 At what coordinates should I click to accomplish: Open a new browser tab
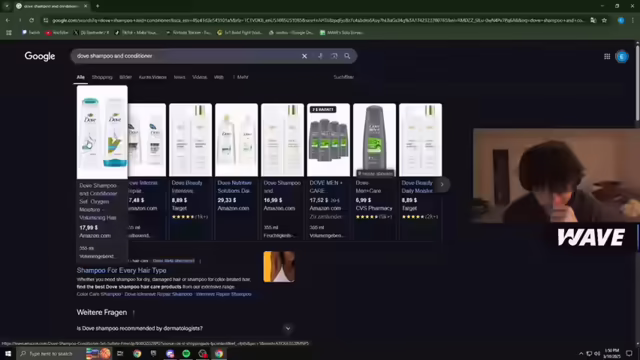point(98,6)
